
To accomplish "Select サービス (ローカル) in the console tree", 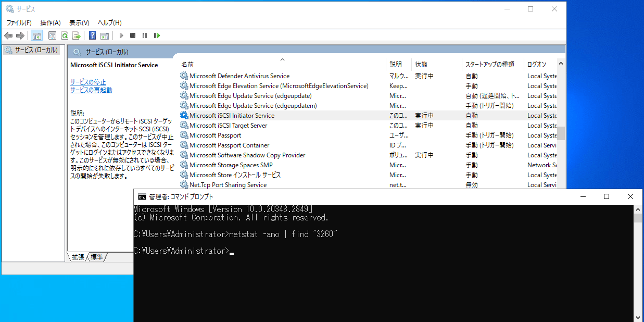I will [x=31, y=50].
